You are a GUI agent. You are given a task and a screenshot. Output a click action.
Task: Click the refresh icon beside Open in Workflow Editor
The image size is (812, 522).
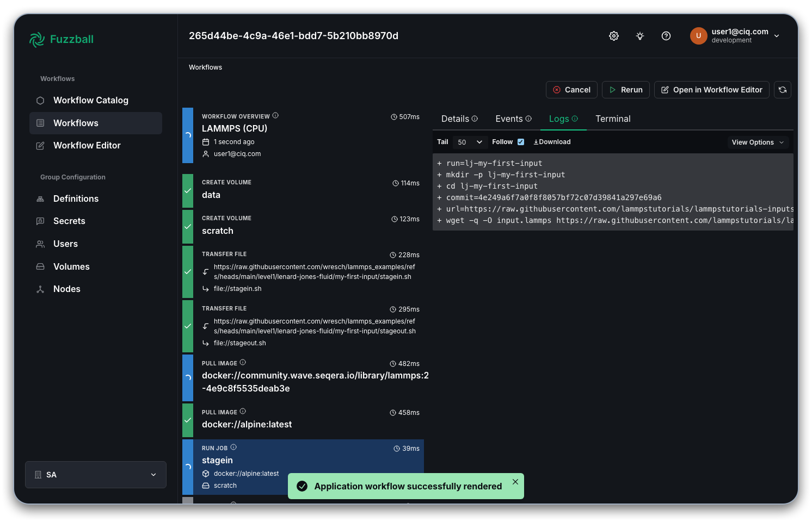pos(783,90)
